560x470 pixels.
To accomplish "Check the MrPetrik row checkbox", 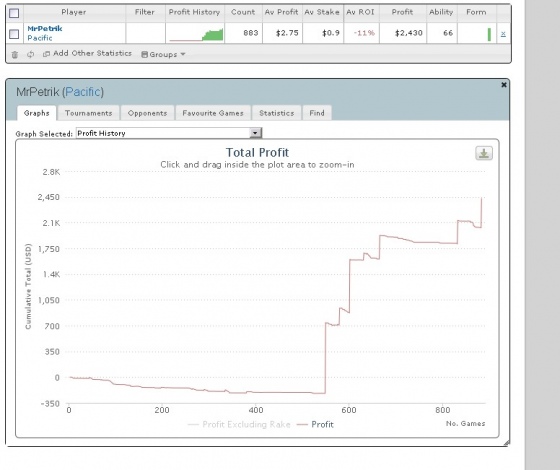I will 14,34.
